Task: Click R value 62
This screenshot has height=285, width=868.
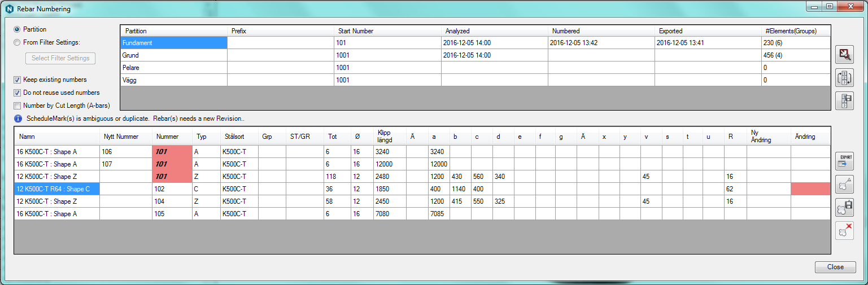Action: point(736,189)
